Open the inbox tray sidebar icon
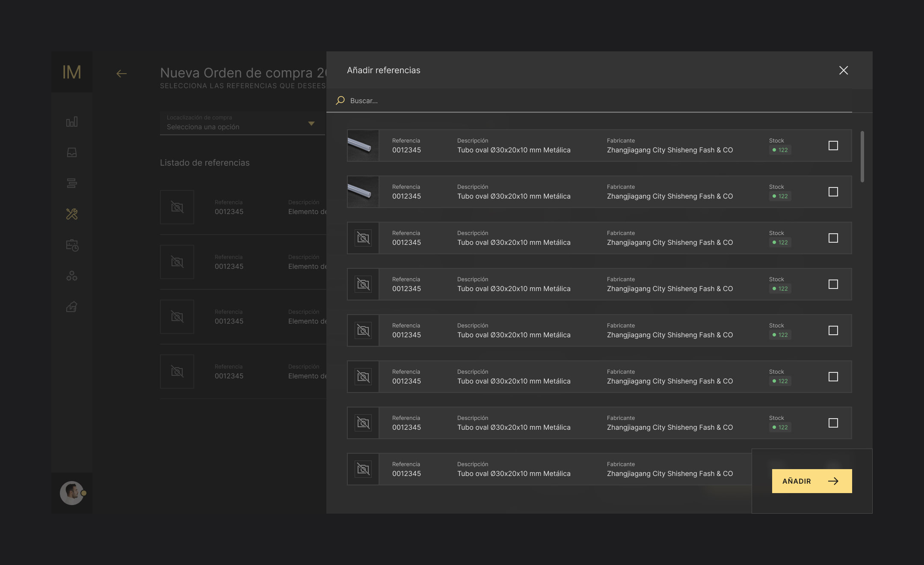 72,152
